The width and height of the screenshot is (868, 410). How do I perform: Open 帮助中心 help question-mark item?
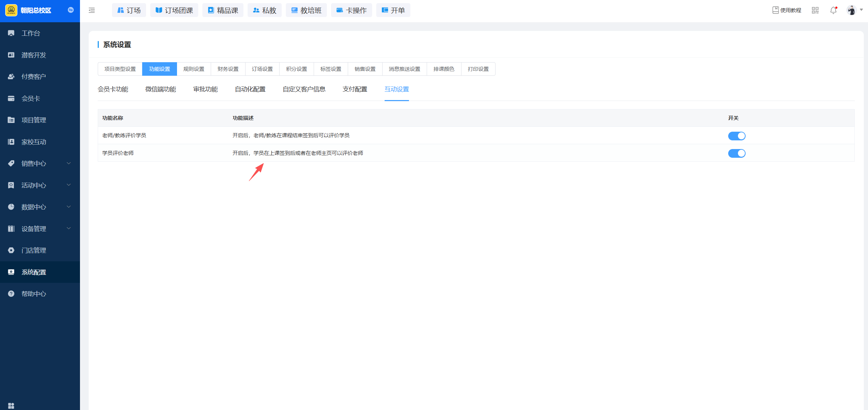33,294
